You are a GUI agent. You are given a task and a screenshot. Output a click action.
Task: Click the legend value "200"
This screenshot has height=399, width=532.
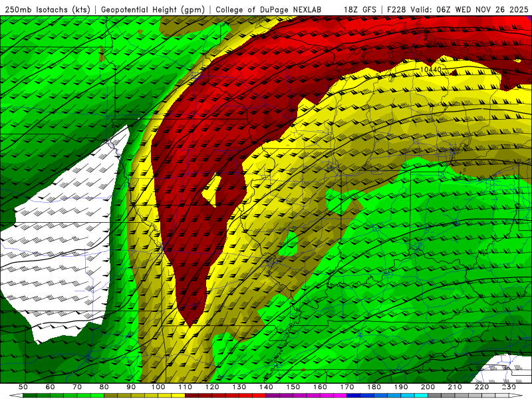(428, 387)
